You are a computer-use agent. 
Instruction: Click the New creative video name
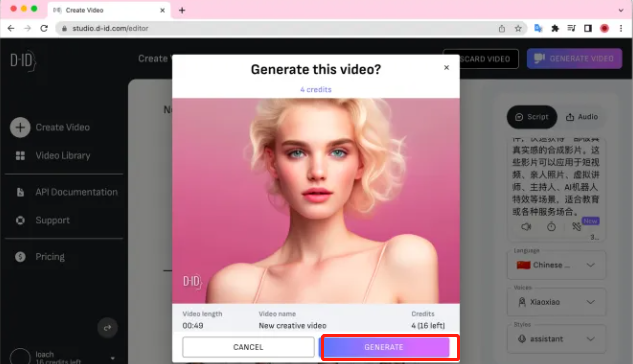[292, 326]
